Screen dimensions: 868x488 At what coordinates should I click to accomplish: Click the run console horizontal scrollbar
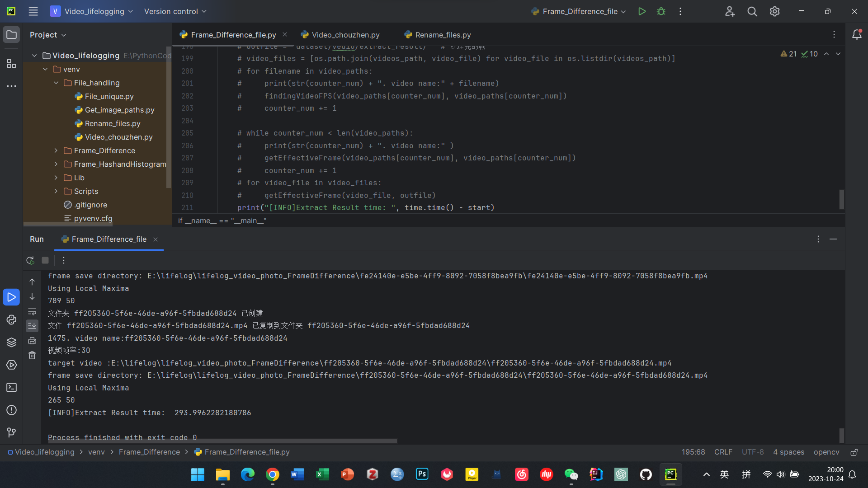point(222,441)
